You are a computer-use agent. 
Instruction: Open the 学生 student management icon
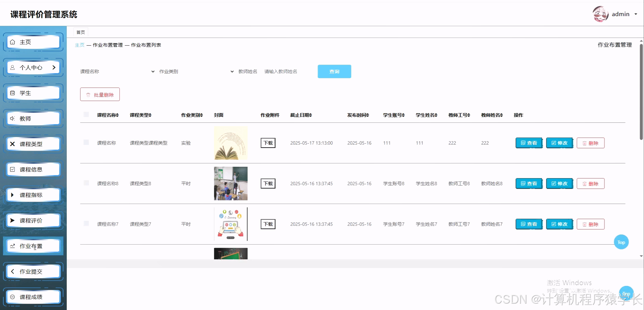[x=12, y=93]
